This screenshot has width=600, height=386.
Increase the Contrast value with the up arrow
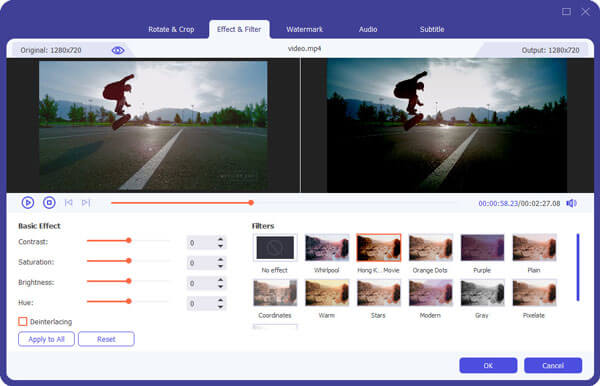point(220,239)
